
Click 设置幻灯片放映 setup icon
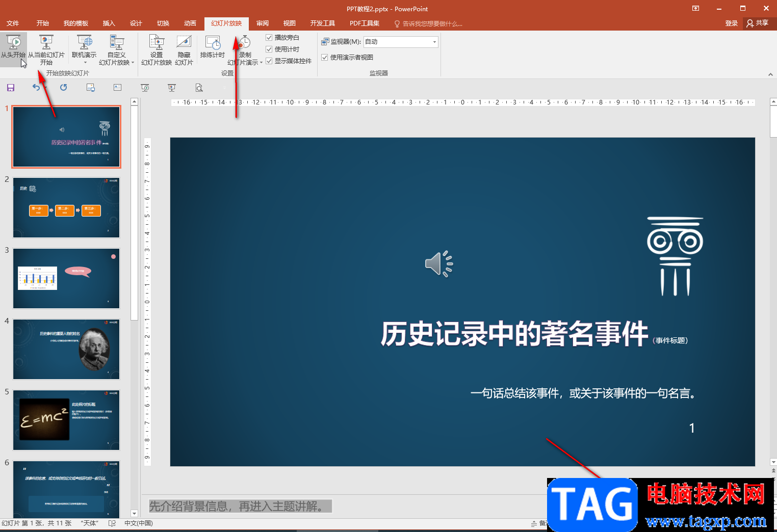point(157,42)
